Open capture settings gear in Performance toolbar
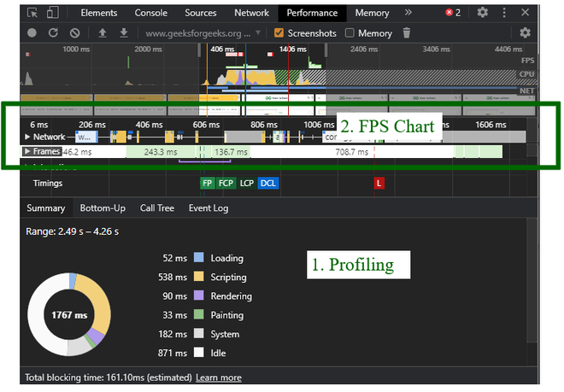The height and width of the screenshot is (392, 564). click(x=525, y=33)
